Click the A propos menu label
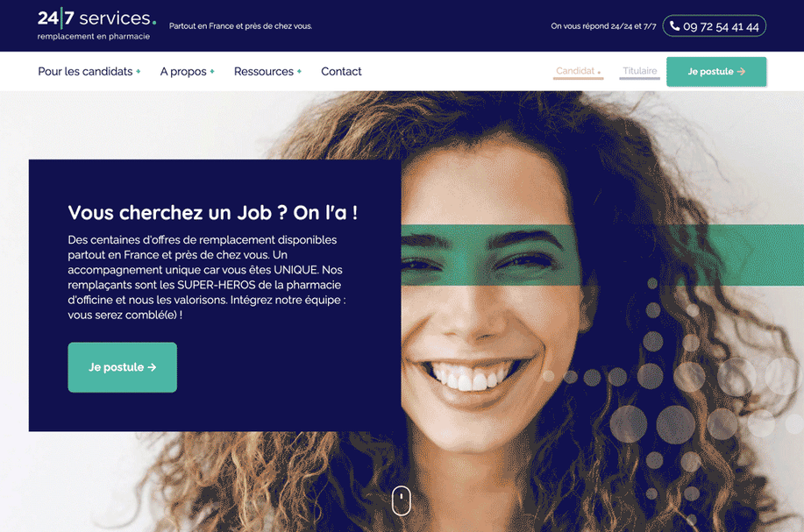Viewport: 804px width, 532px height. pyautogui.click(x=183, y=72)
